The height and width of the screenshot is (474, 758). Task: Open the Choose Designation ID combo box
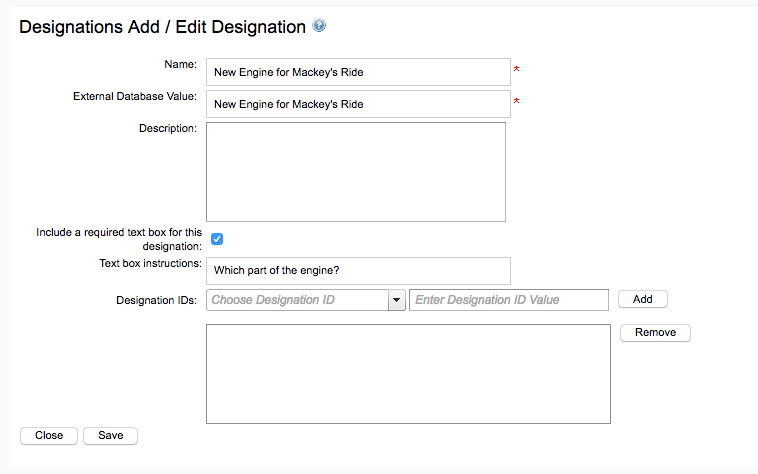pyautogui.click(x=297, y=300)
